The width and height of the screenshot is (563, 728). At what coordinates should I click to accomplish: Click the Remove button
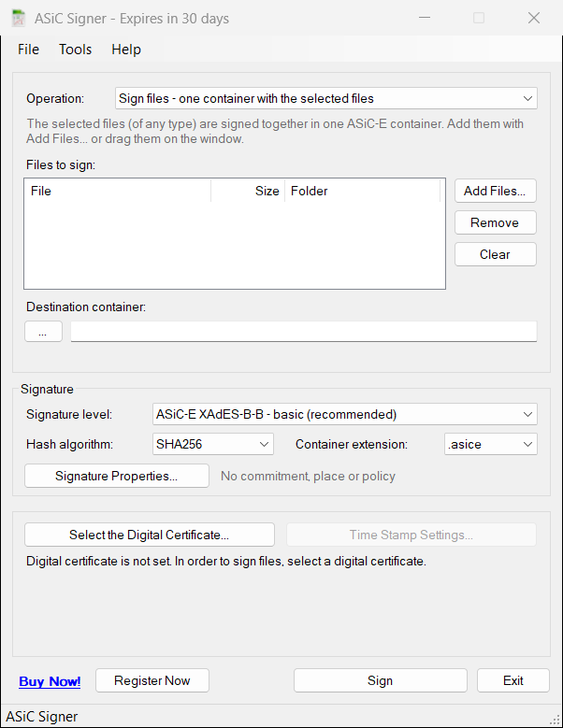pos(495,222)
